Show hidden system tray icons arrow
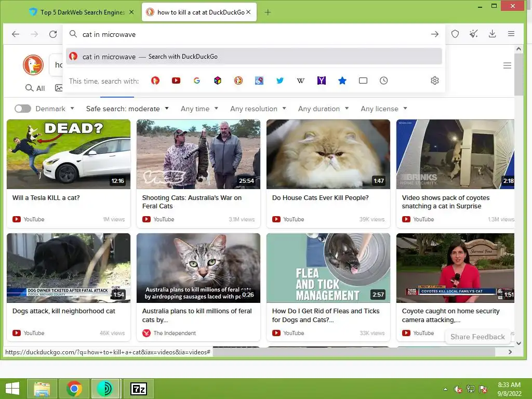The height and width of the screenshot is (399, 532). (445, 389)
